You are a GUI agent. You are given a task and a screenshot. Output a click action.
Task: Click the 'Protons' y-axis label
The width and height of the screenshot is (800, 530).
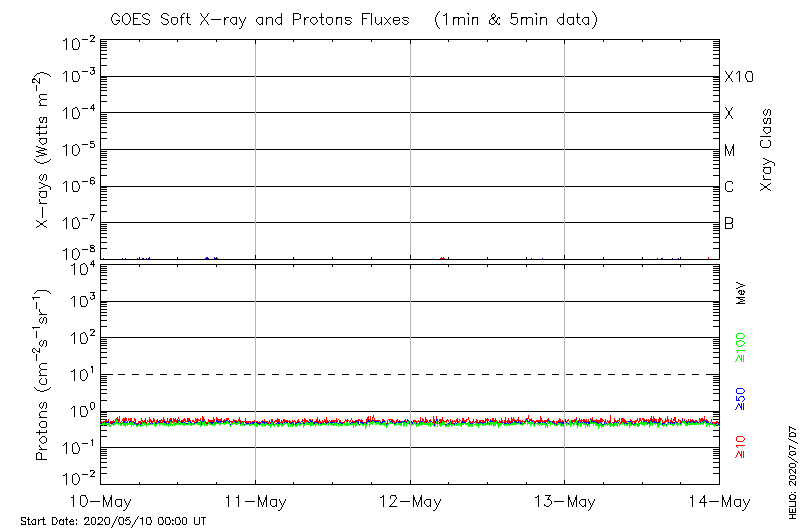[44, 375]
